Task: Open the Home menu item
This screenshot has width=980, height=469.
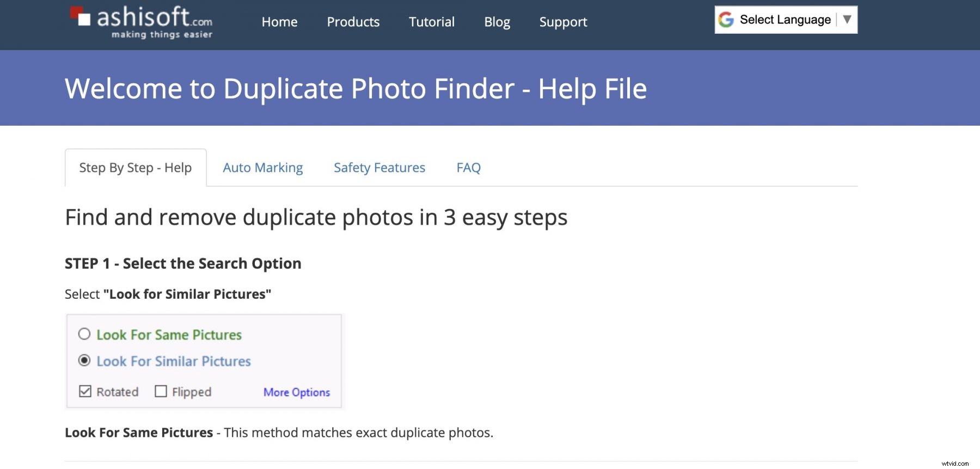Action: coord(279,22)
